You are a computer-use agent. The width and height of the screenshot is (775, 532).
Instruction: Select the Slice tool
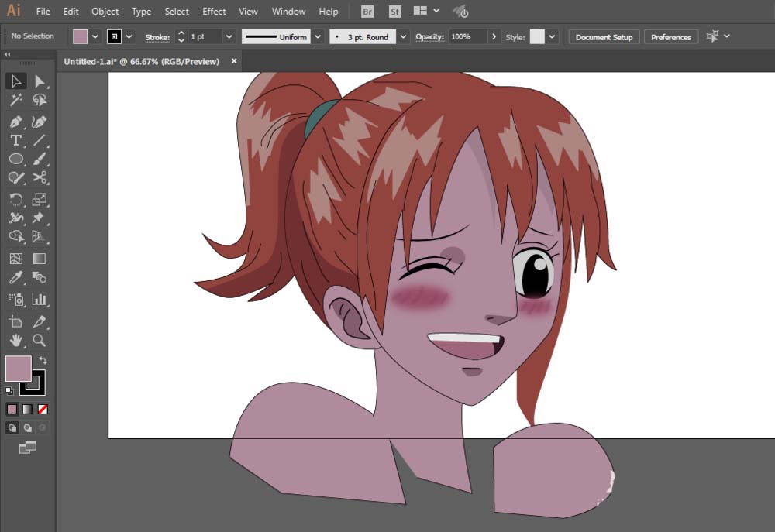pos(39,321)
